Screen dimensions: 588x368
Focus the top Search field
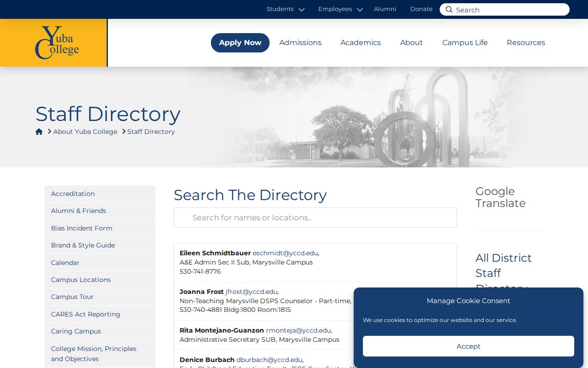click(x=504, y=10)
